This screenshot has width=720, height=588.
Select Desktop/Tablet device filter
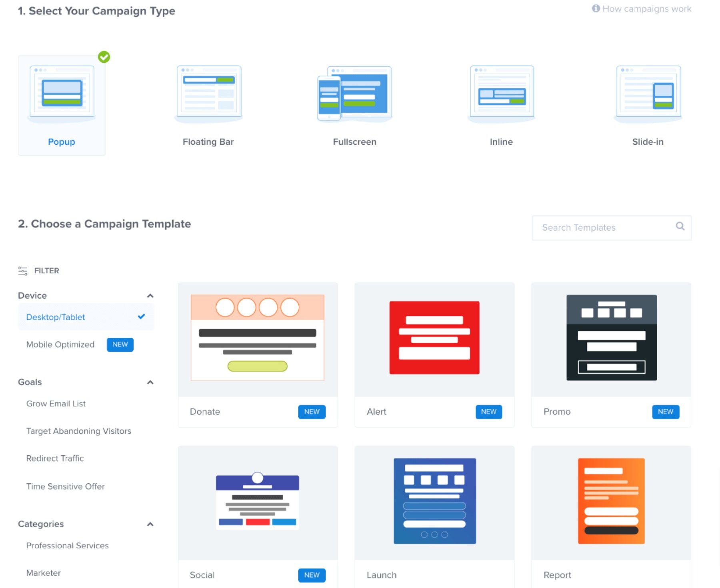coord(86,317)
